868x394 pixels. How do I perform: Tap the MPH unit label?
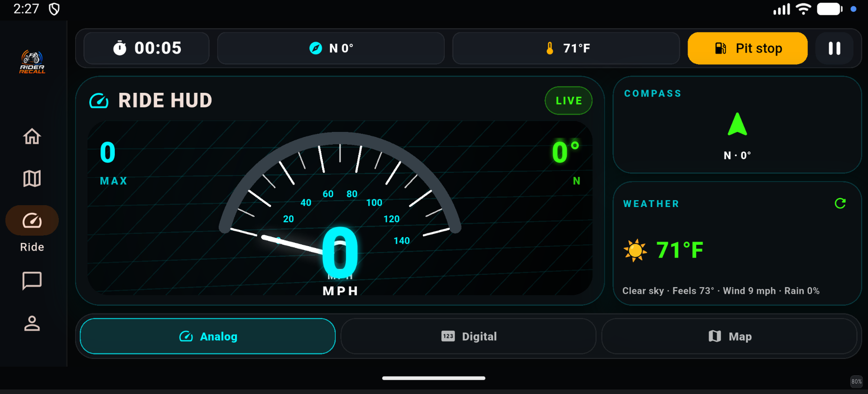340,291
